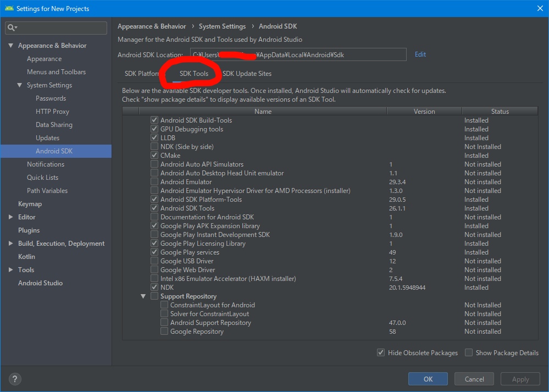Click Google Play Instant Development SDK name
The height and width of the screenshot is (392, 549).
click(215, 235)
